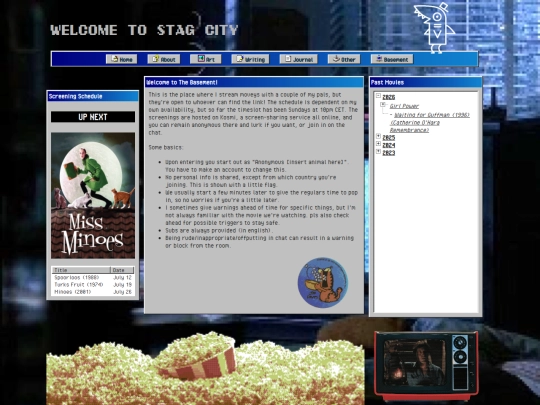Screen dimensions: 540x405
Task: Click the bird mascot logo
Action: [435, 28]
